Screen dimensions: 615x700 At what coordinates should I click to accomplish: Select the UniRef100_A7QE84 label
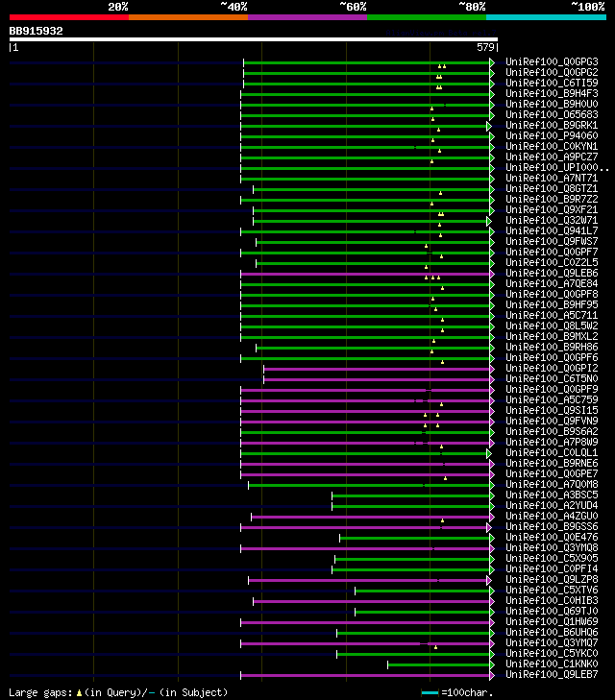point(552,284)
